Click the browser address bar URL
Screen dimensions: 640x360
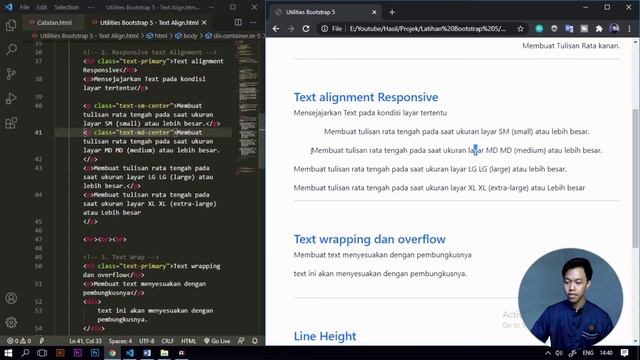427,29
